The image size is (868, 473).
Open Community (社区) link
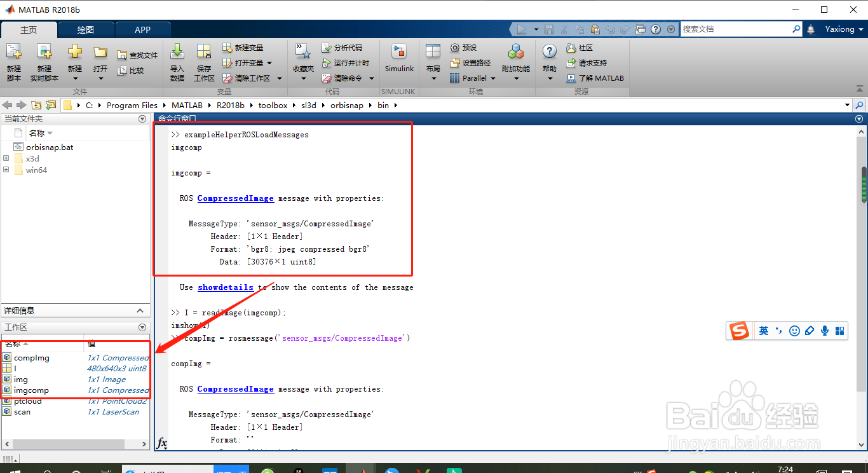(x=580, y=48)
